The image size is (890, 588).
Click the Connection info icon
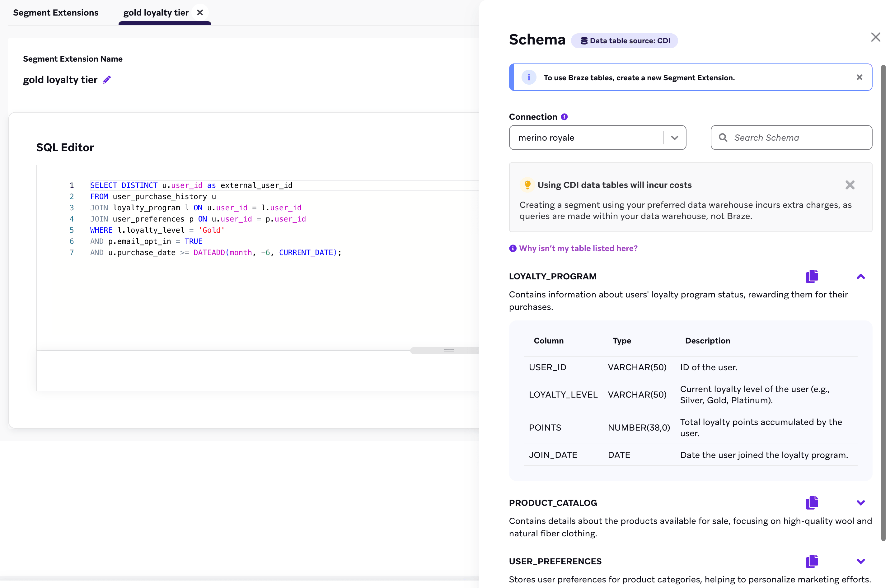click(x=564, y=117)
